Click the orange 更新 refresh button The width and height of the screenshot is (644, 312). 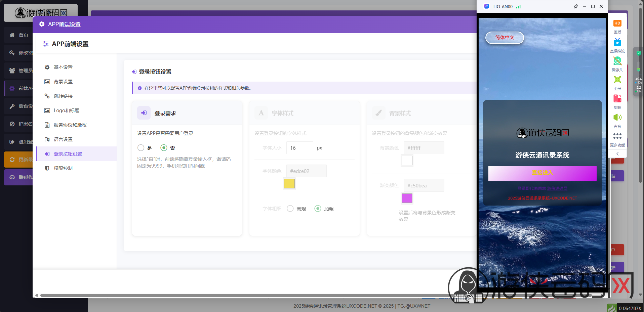18,160
